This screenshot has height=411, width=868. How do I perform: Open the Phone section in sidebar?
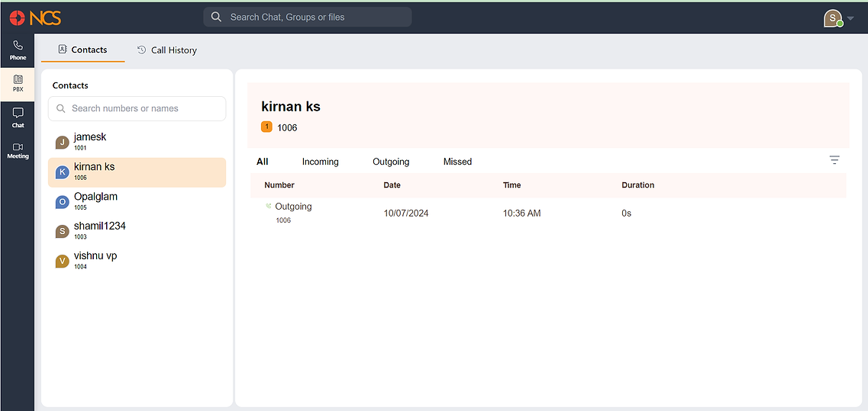[18, 50]
